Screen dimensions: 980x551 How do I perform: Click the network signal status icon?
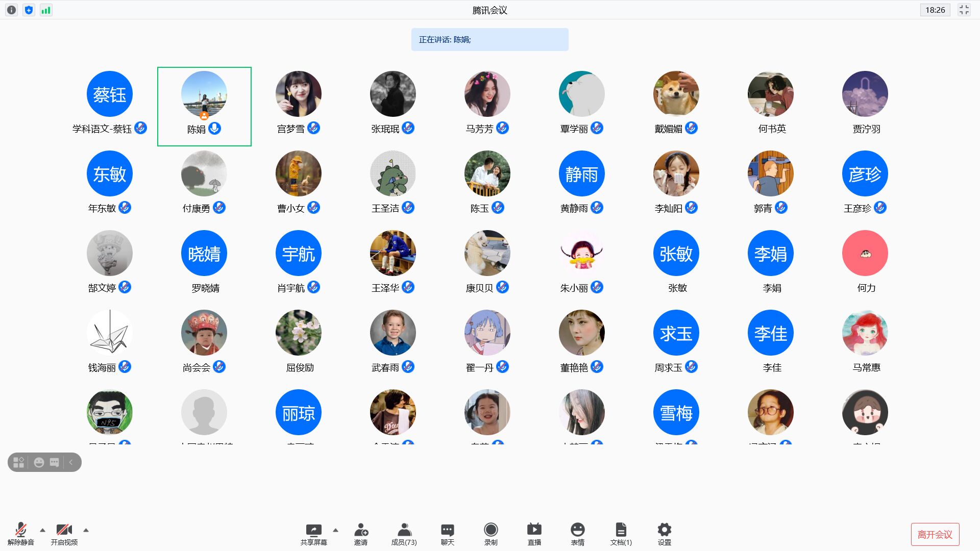pyautogui.click(x=46, y=10)
